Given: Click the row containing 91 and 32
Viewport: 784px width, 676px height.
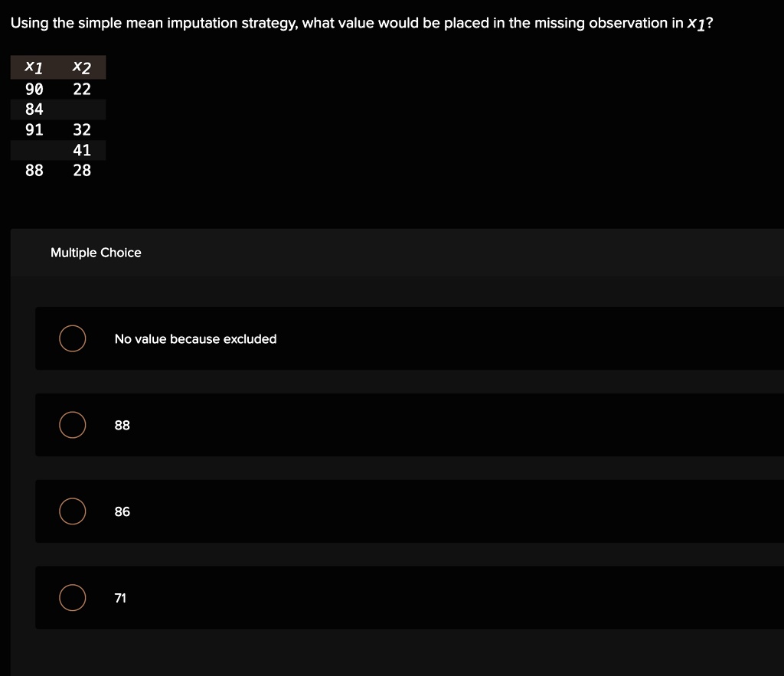Looking at the screenshot, I should (57, 129).
